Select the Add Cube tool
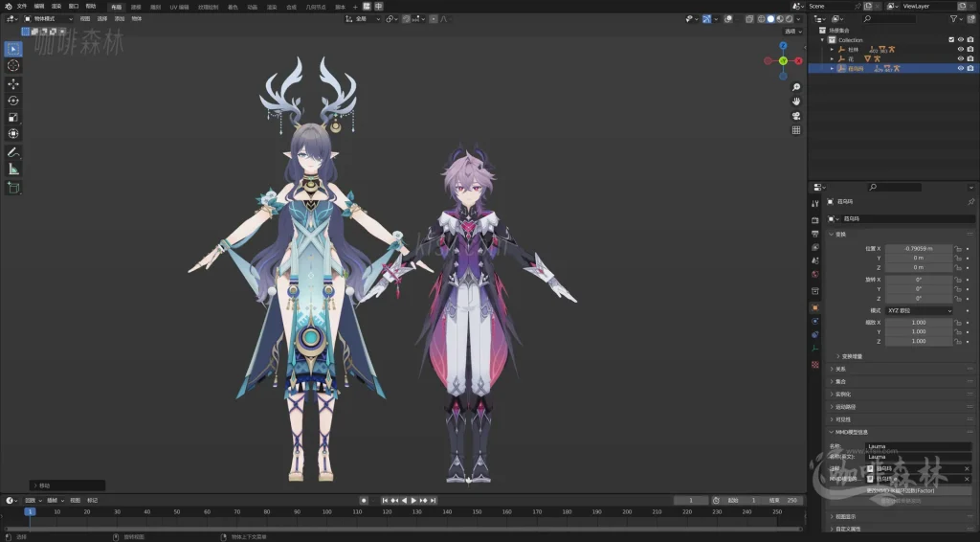The height and width of the screenshot is (542, 980). [x=13, y=188]
